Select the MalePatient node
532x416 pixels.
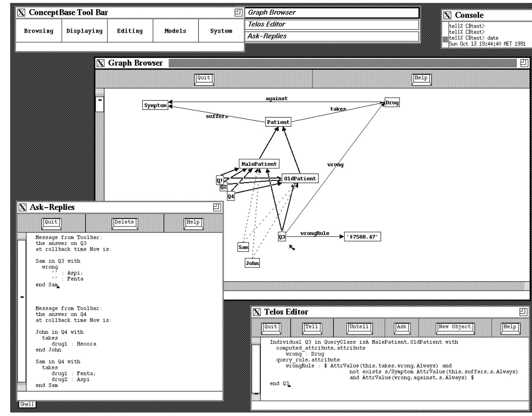coord(259,164)
